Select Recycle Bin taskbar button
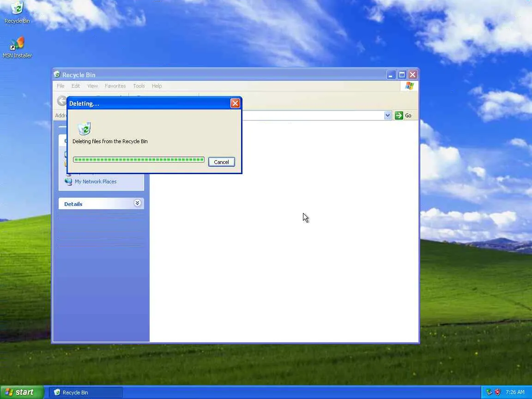 click(x=86, y=392)
